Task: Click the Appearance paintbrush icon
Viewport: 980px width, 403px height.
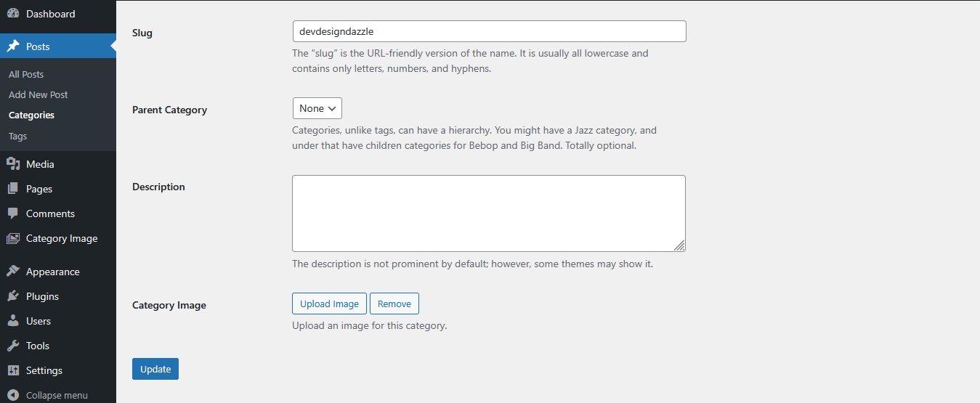Action: coord(13,272)
